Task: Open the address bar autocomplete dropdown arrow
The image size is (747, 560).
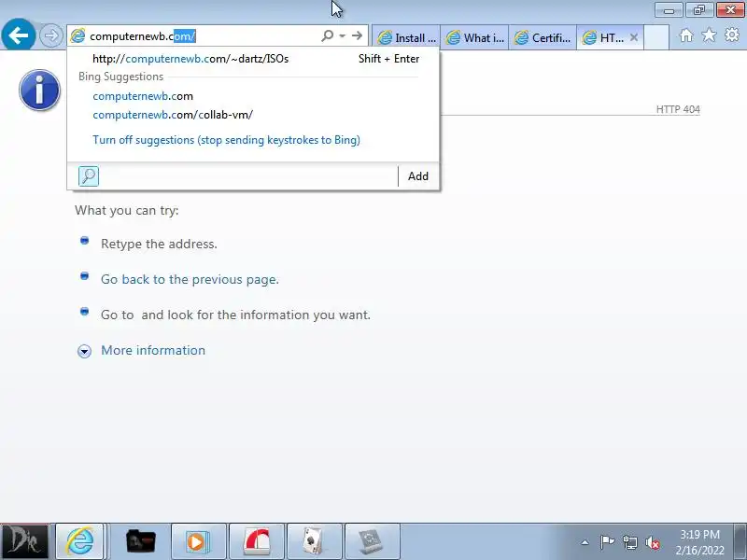Action: [342, 35]
